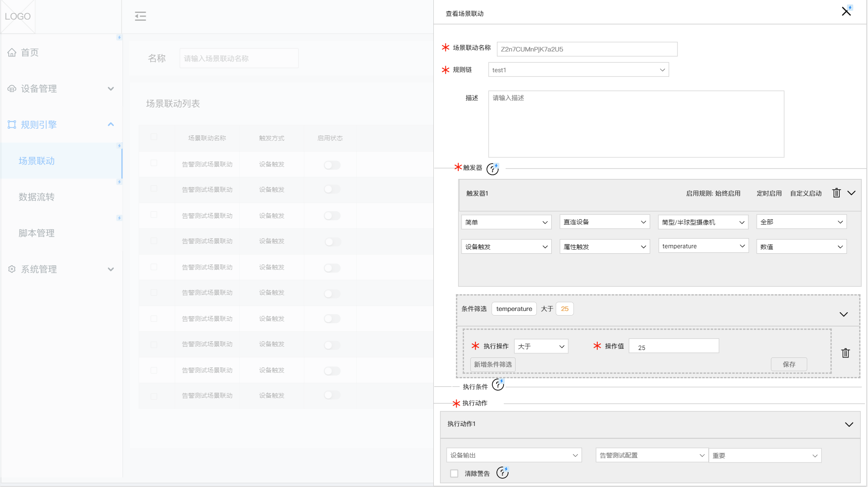868x487 pixels.
Task: Delete 触发器1 with the trash icon
Action: [x=836, y=193]
